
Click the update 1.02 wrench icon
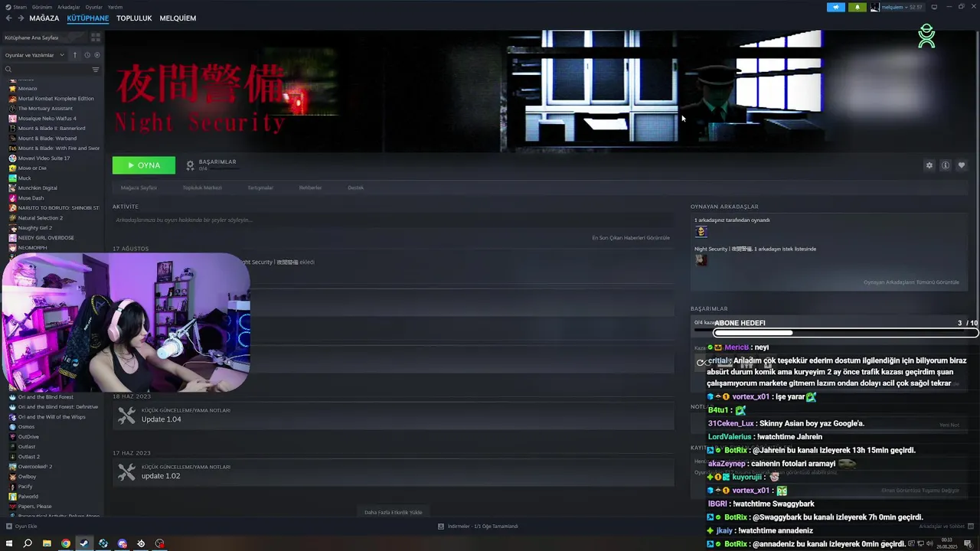pyautogui.click(x=127, y=472)
